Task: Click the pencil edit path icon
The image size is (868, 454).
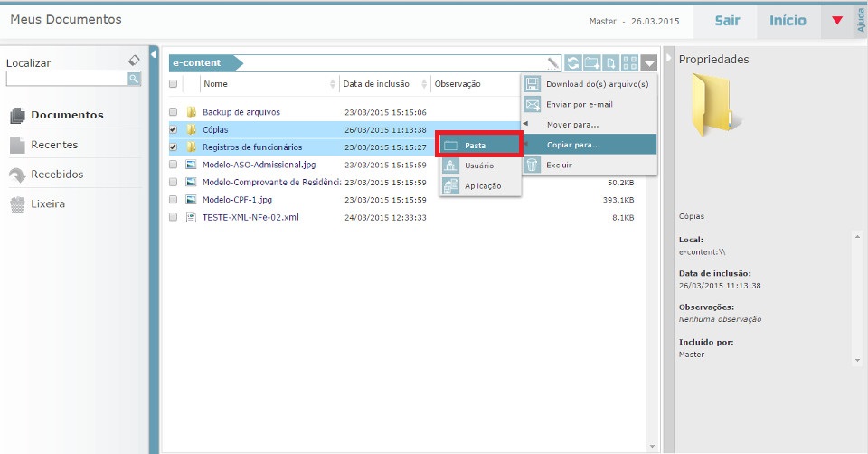Action: point(552,63)
